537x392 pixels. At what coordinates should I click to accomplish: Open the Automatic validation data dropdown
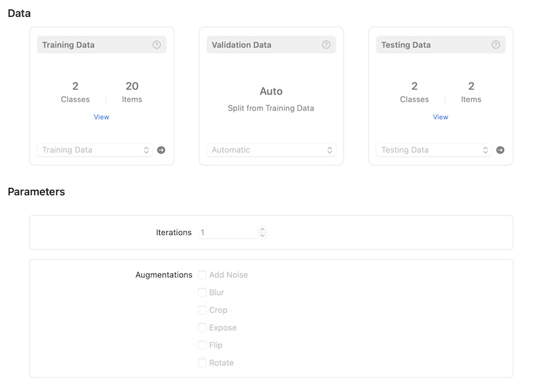pyautogui.click(x=271, y=150)
